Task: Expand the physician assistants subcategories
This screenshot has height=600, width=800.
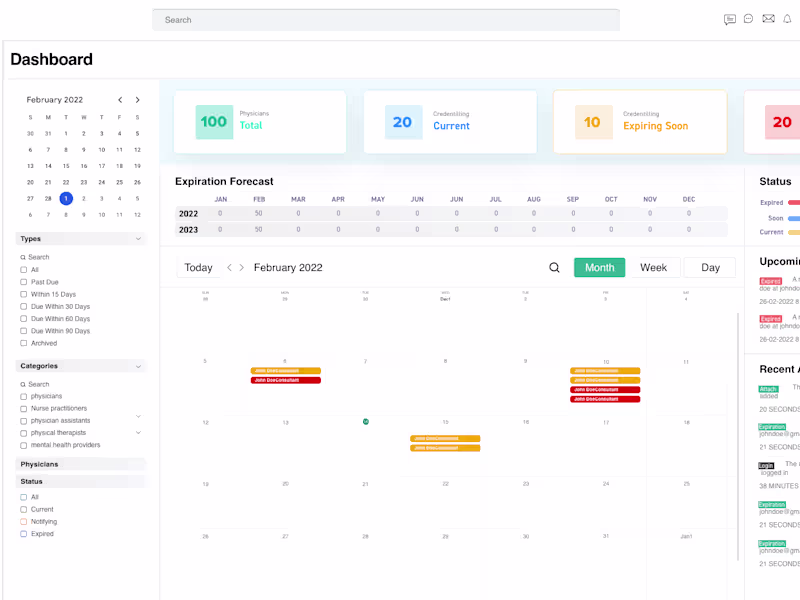Action: pos(138,416)
